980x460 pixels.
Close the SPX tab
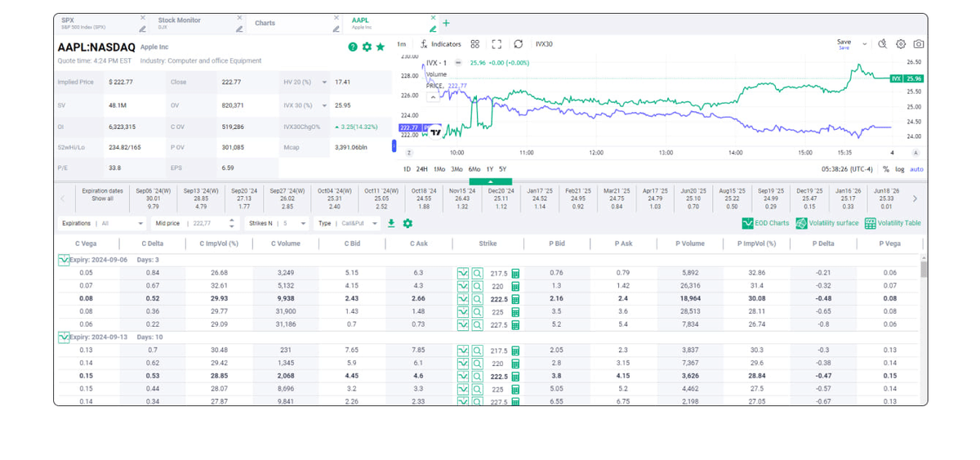142,18
